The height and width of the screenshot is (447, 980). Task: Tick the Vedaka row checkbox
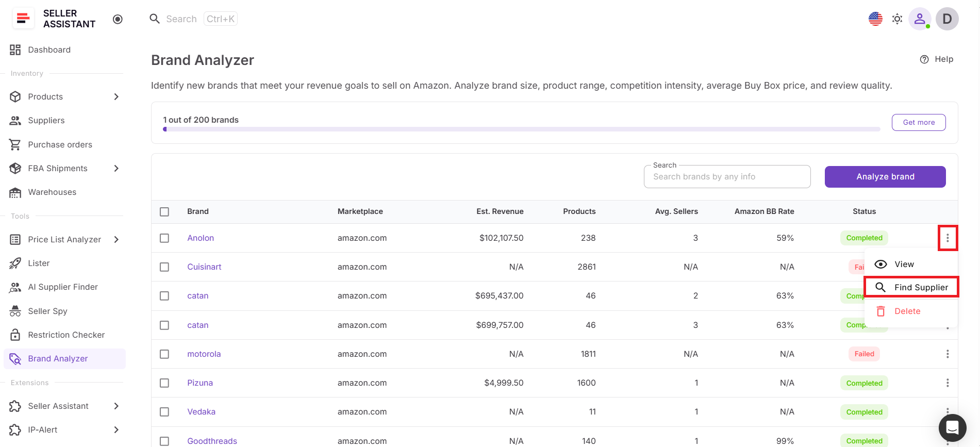tap(164, 412)
